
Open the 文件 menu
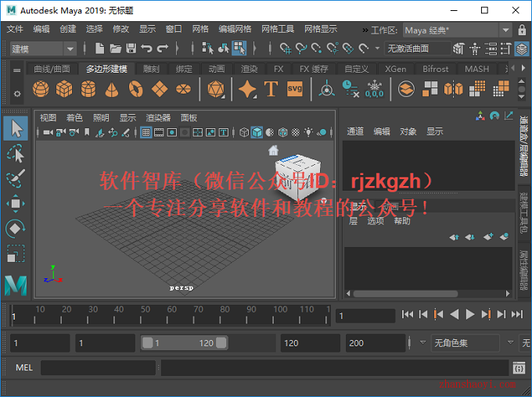[15, 30]
